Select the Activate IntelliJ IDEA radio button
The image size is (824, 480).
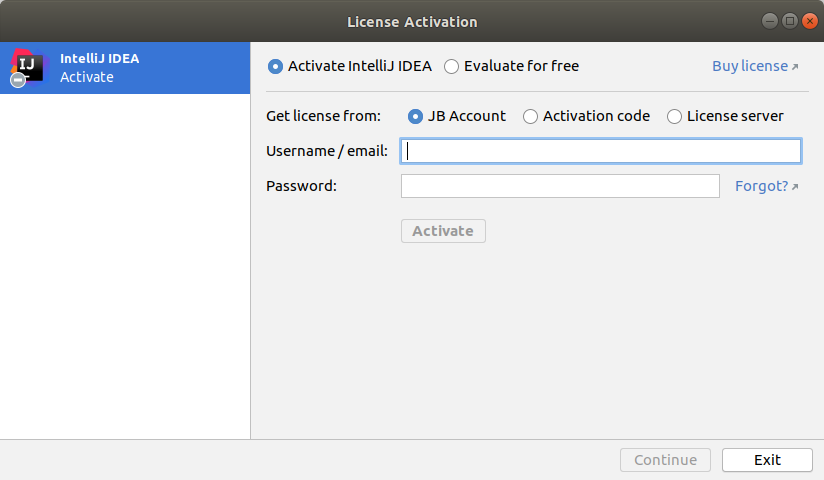pos(275,66)
